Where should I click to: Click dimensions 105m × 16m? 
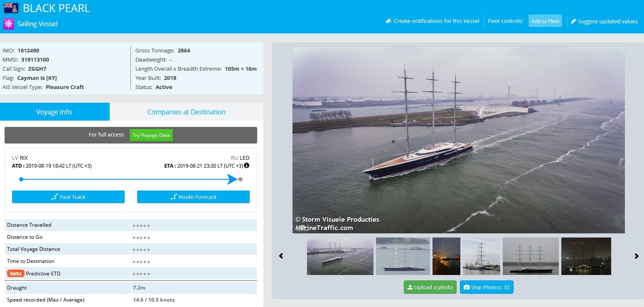click(x=241, y=69)
